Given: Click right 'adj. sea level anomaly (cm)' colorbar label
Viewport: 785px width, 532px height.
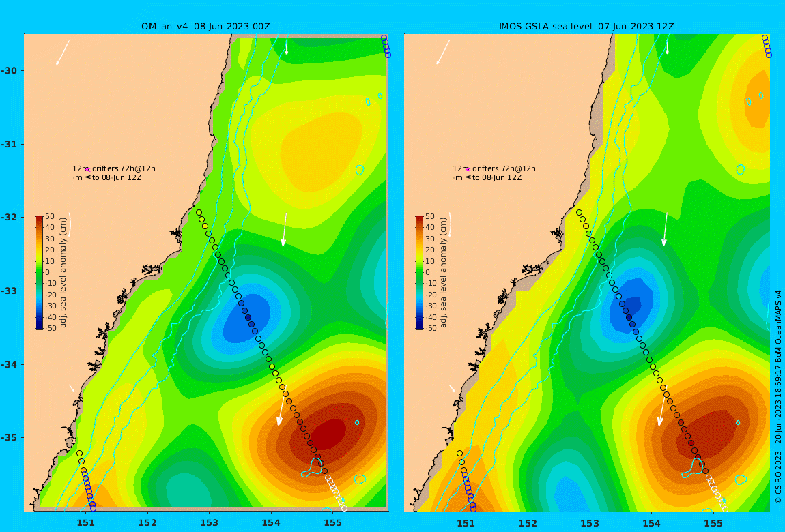Looking at the screenshot, I should (444, 273).
